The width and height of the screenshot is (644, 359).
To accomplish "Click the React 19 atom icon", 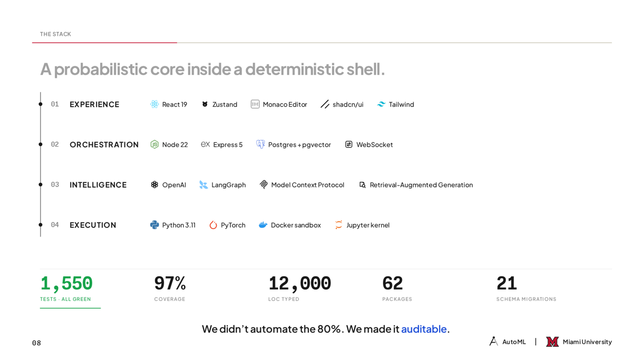I will pyautogui.click(x=154, y=104).
